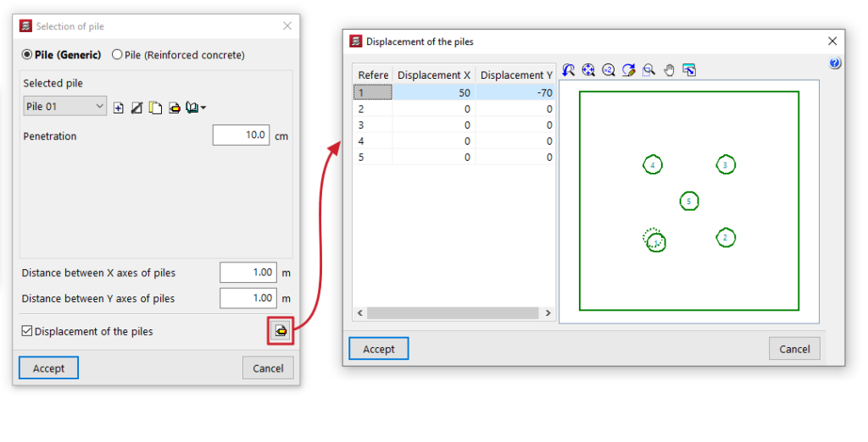Screen dimensions: 868x442
Task: Open the pile library book icon
Action: pos(196,108)
